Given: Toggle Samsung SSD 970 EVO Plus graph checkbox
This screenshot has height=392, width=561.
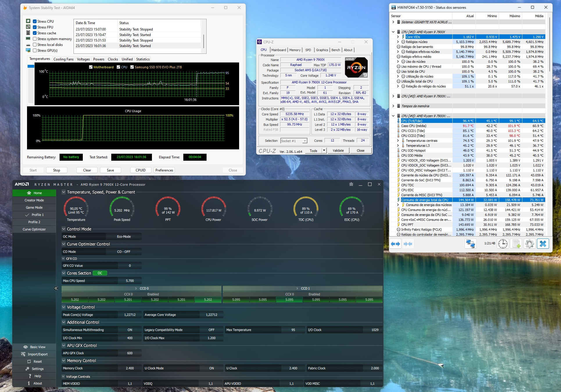Looking at the screenshot, I should pyautogui.click(x=132, y=67).
